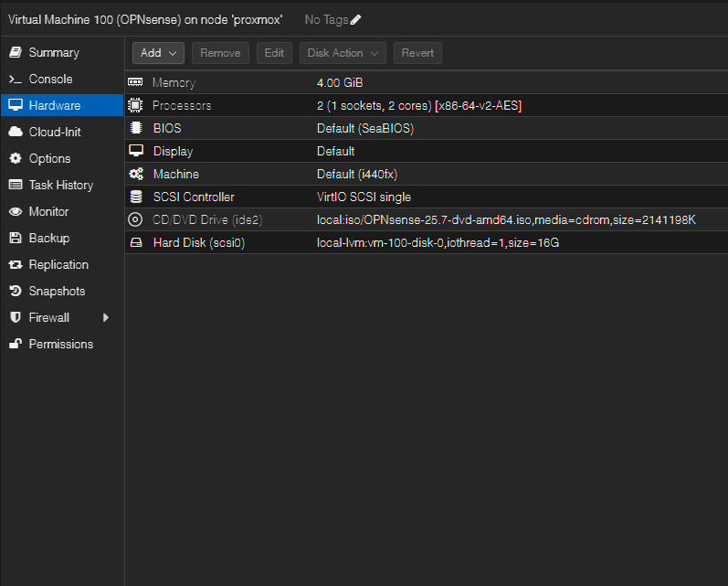This screenshot has height=586, width=728.
Task: Click the local-lvm vm-100-disk-0 value
Action: pos(438,242)
